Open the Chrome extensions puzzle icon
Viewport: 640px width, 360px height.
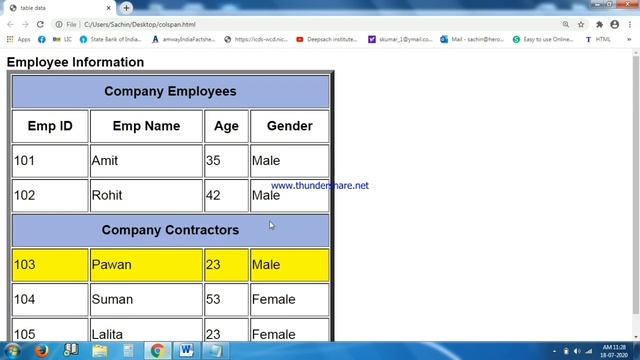coord(599,24)
